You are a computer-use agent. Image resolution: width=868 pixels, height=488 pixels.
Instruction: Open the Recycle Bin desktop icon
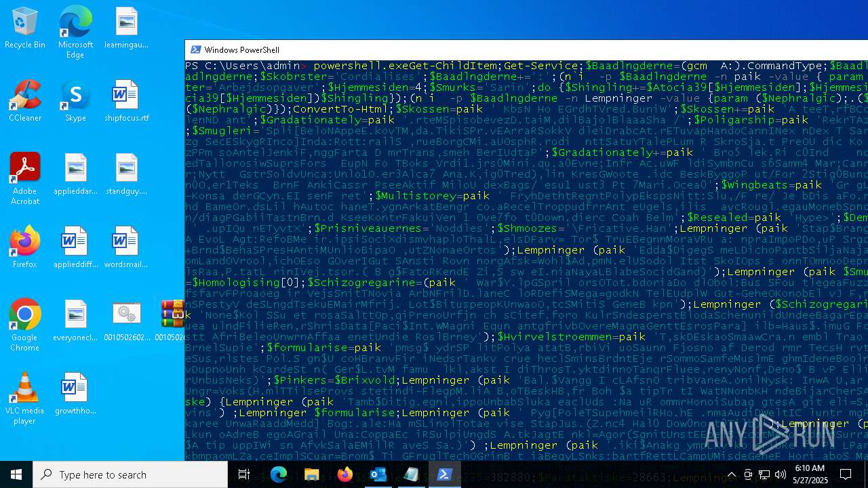(x=25, y=28)
